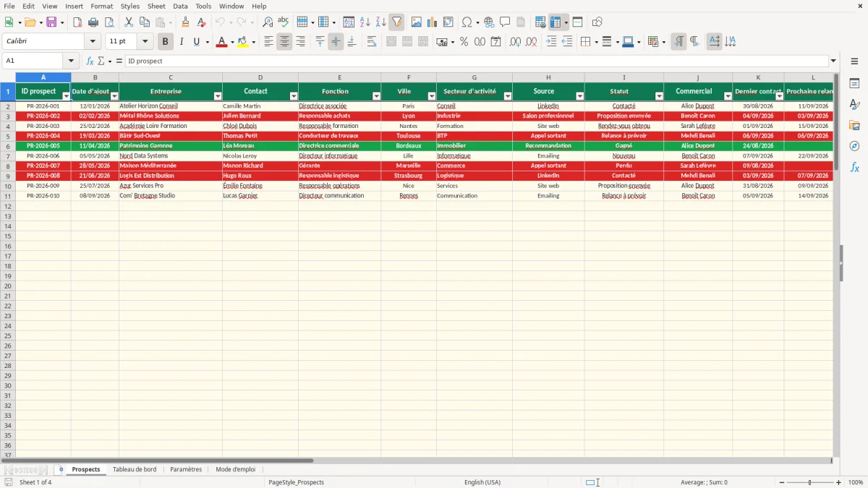Open the Data menu
This screenshot has height=488, width=868.
click(x=180, y=6)
